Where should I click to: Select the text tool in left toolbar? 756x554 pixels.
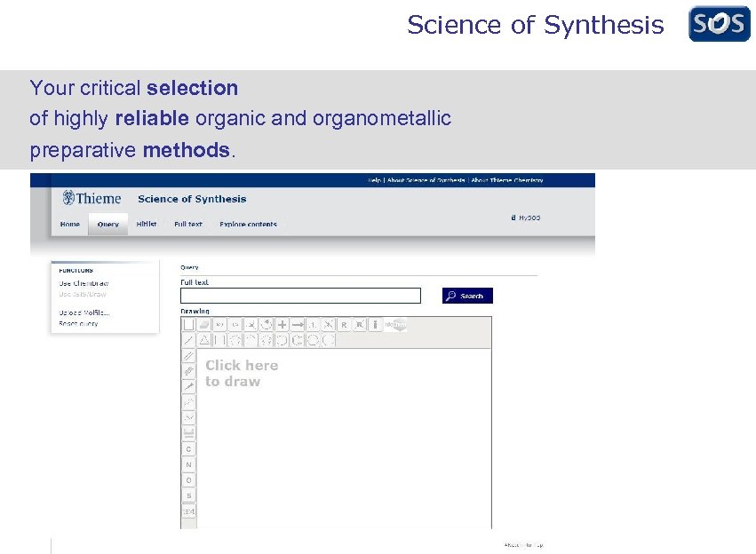tap(188, 511)
